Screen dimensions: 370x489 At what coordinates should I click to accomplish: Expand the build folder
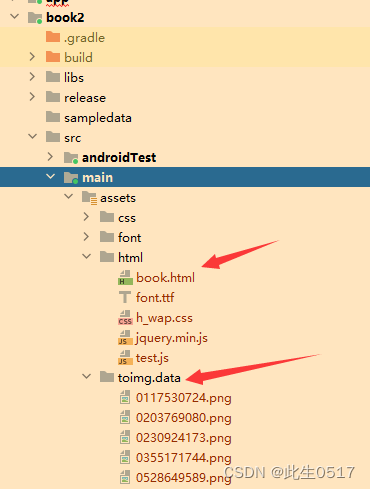(x=32, y=57)
